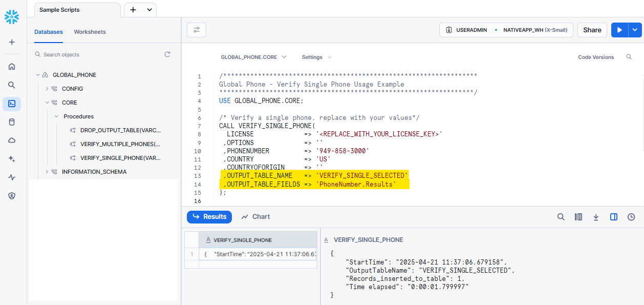The width and height of the screenshot is (644, 305).
Task: Click the Snowflake logo icon
Action: click(x=12, y=17)
